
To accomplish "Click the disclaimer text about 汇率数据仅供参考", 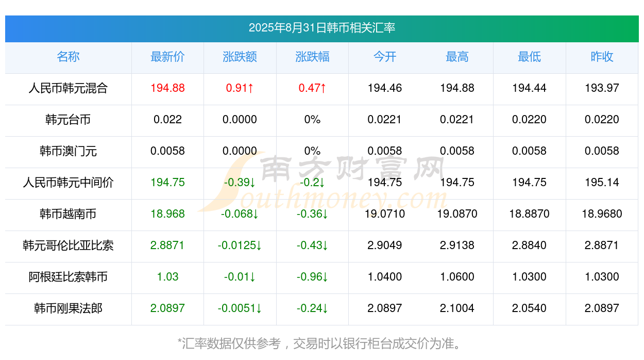I will (321, 343).
